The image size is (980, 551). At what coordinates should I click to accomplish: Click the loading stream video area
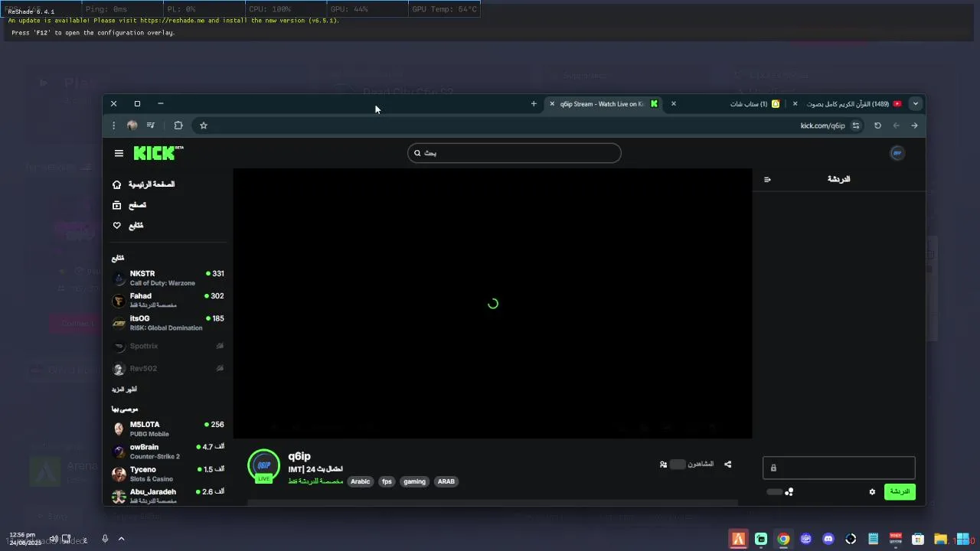[492, 304]
